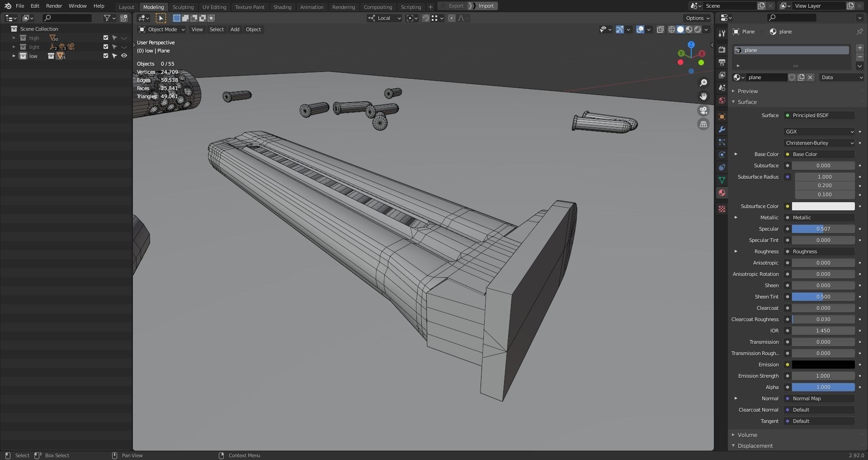
Task: Switch perspective/orthographic with grid icon
Action: (703, 124)
